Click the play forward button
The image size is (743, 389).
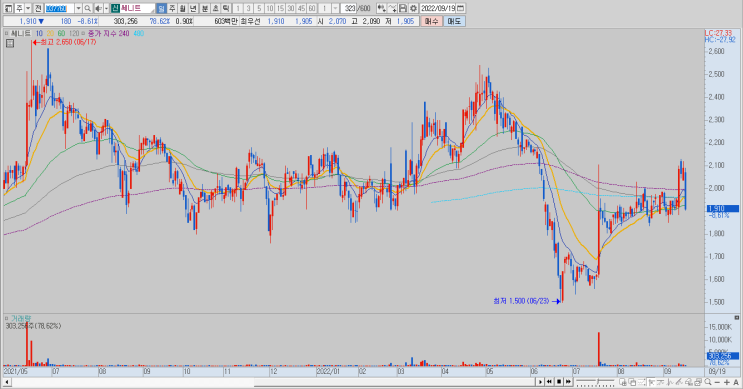tap(540, 382)
